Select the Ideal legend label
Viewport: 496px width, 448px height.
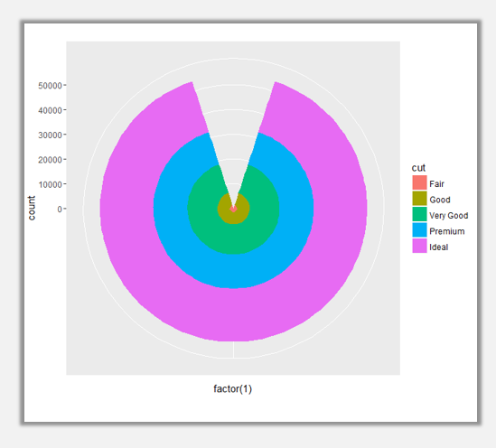tap(438, 247)
